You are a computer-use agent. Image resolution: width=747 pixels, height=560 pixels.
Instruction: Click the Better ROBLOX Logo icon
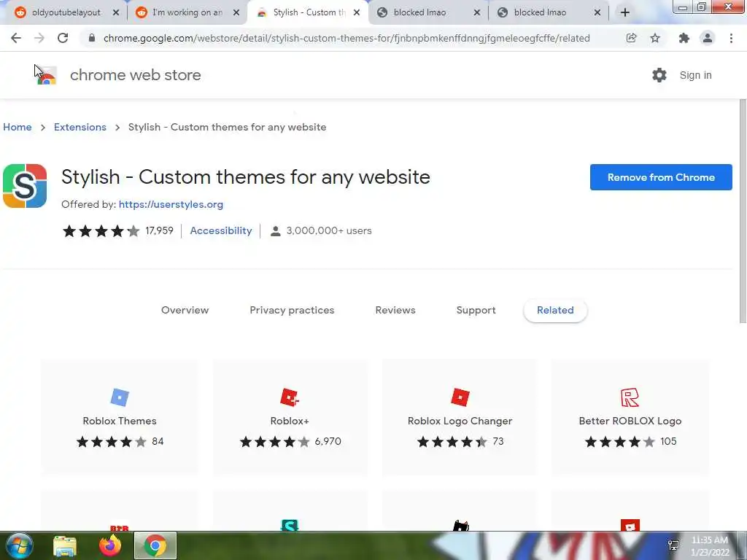coord(630,397)
